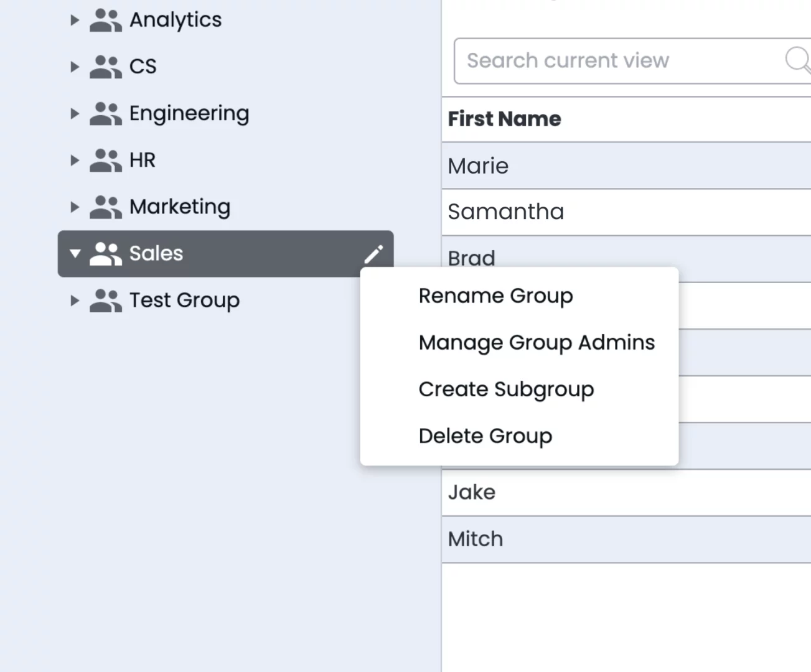Click the Test Group icon

click(106, 300)
